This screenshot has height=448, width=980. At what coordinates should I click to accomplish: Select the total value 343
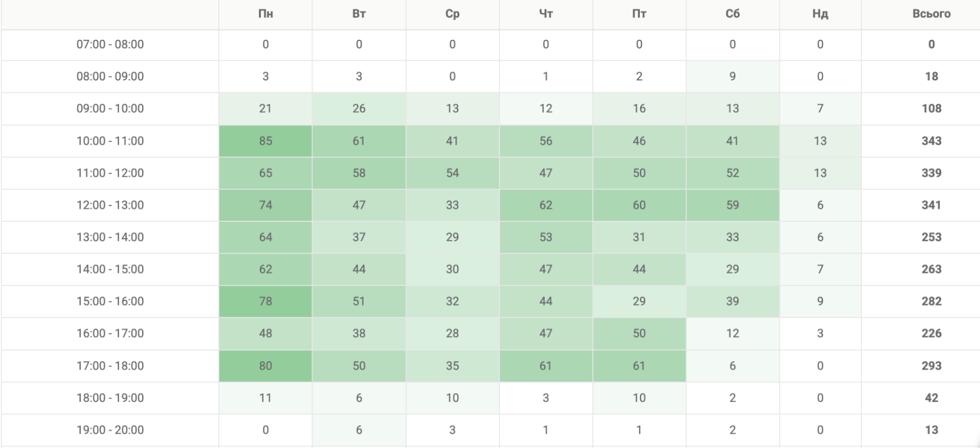tap(931, 141)
